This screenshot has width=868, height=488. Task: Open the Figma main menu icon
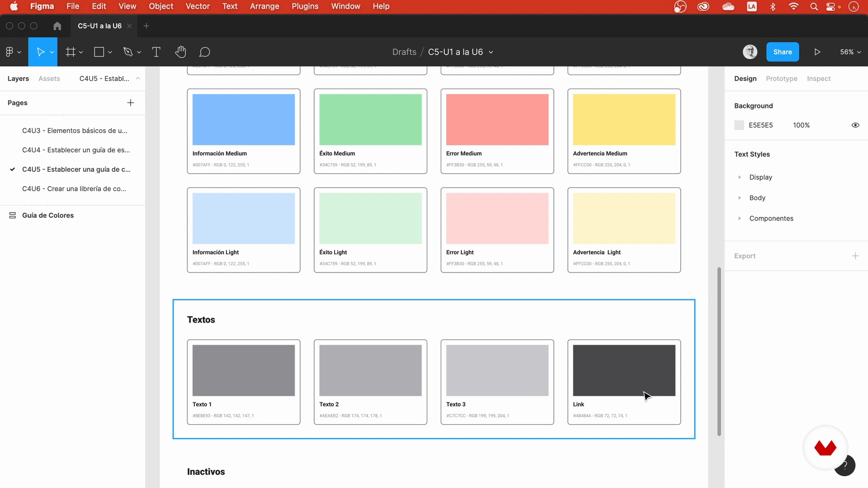10,52
